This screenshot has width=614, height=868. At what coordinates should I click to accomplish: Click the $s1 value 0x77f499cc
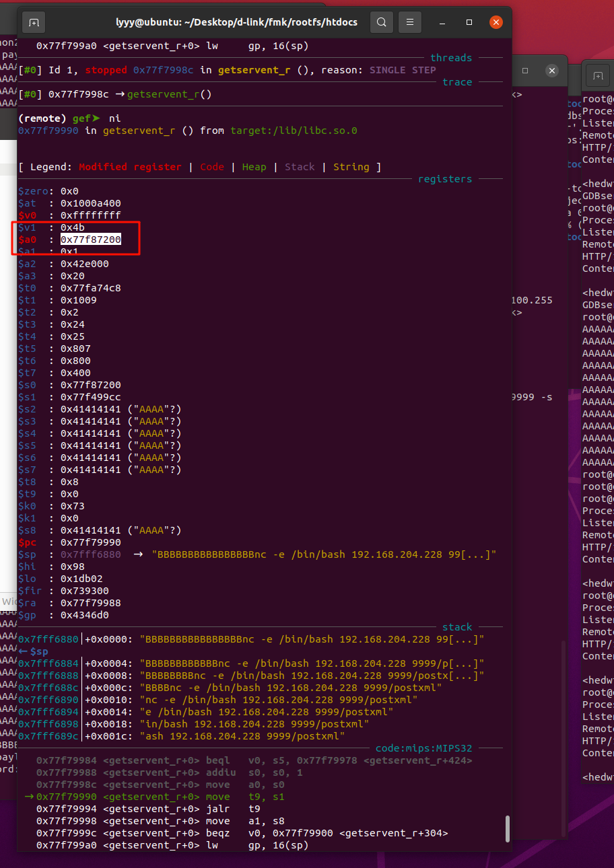(91, 397)
